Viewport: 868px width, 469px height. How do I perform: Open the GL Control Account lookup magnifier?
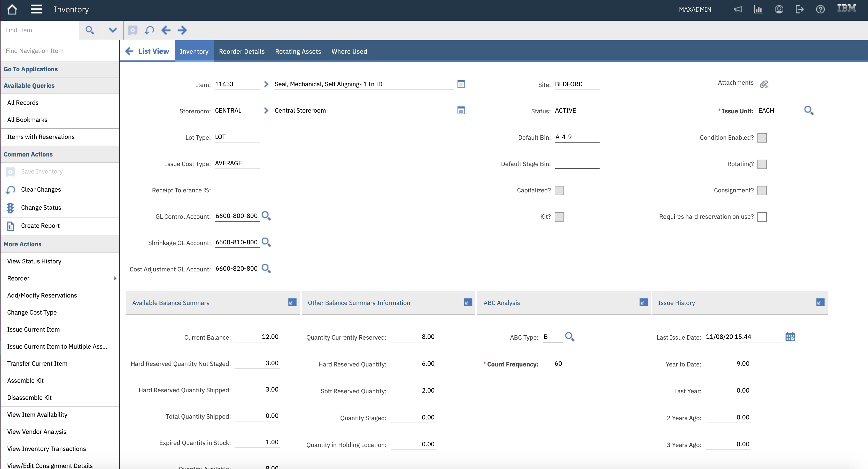pos(266,216)
